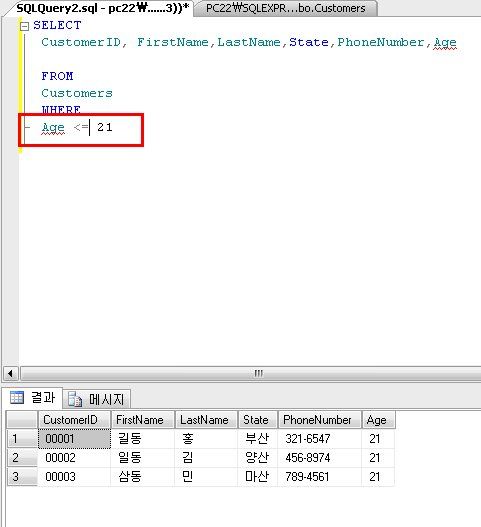Click LastName cell 민

coord(206,477)
